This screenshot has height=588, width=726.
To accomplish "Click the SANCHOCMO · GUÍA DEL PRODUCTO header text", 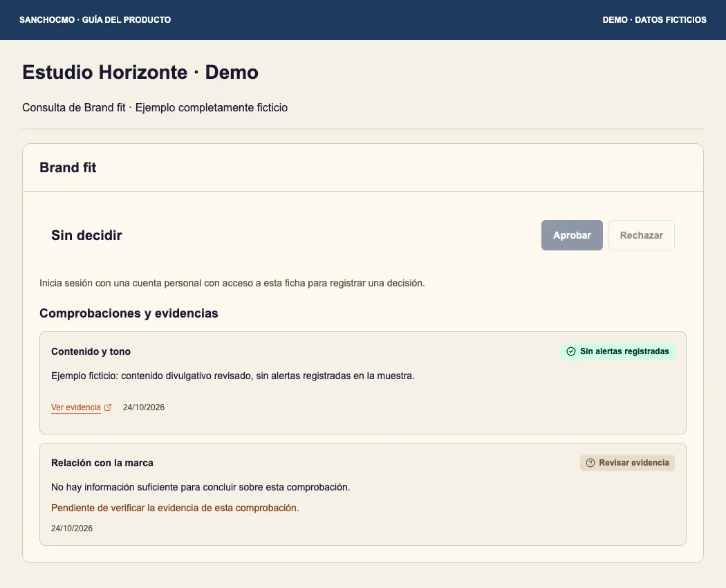I will pos(95,20).
